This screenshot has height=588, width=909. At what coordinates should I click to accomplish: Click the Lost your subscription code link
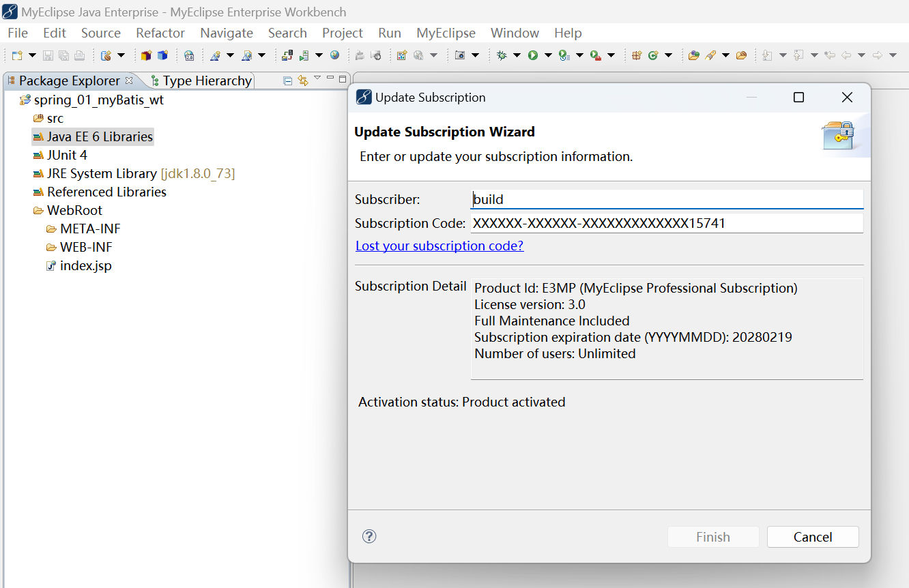[x=439, y=246]
